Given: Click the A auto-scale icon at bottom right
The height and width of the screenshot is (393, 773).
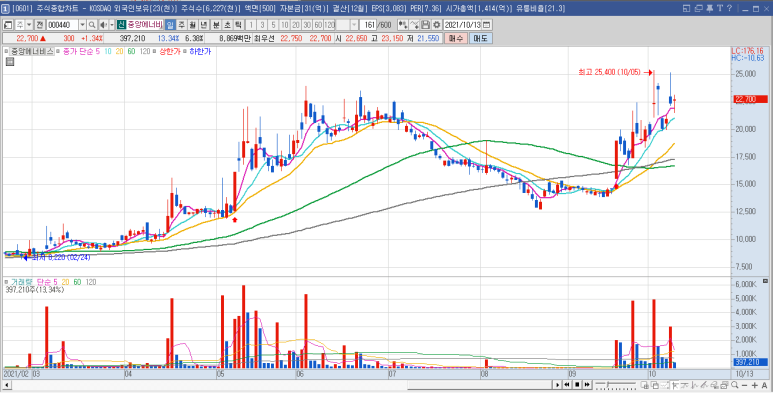Looking at the screenshot, I should [x=765, y=385].
